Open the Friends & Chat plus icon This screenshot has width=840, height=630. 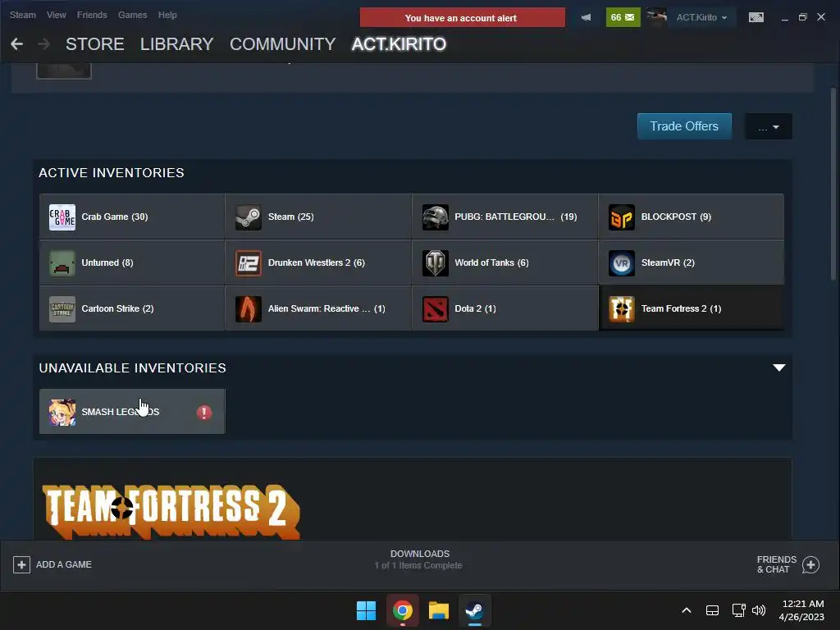pyautogui.click(x=810, y=564)
